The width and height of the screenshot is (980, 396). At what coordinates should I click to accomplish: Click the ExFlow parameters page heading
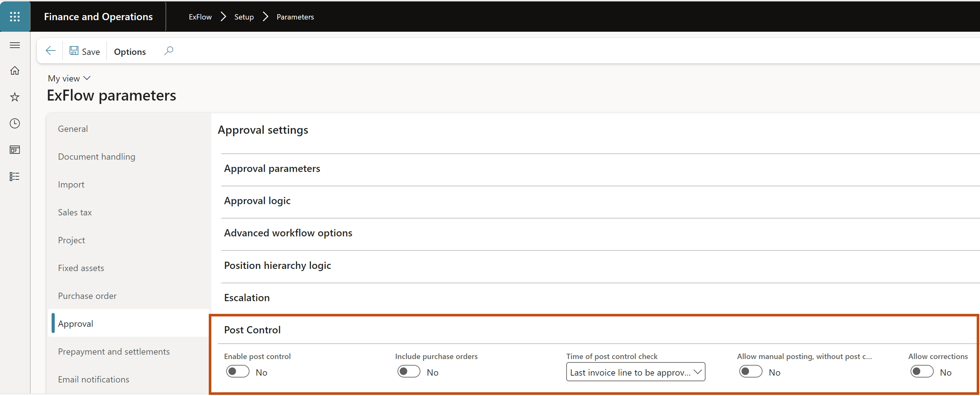click(x=111, y=95)
